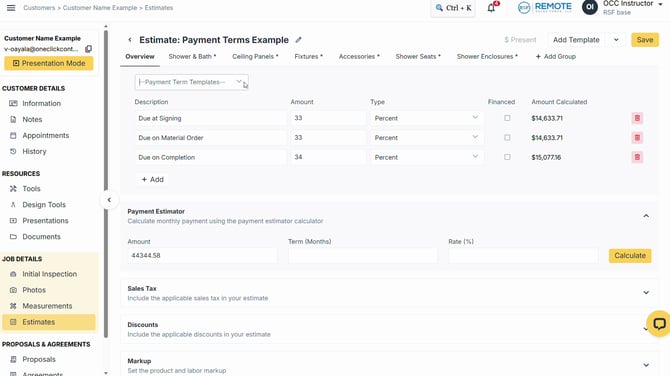
Task: Click the Tools wrench icon
Action: pyautogui.click(x=13, y=188)
